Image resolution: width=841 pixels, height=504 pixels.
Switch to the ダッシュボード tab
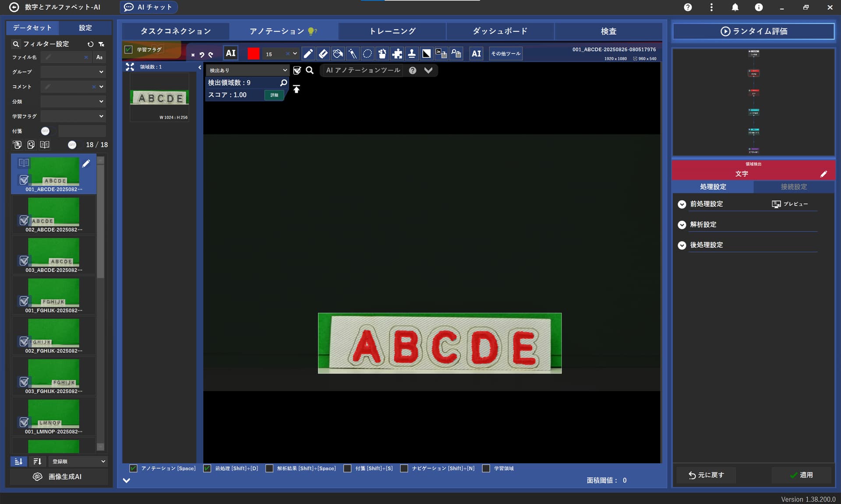pyautogui.click(x=500, y=31)
